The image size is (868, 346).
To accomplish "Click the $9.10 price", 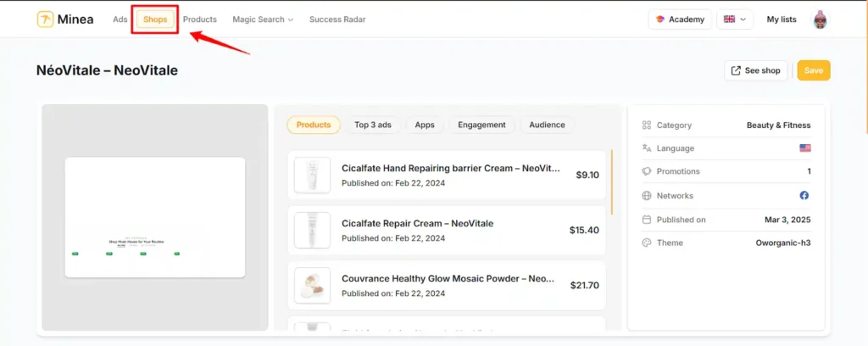I will pyautogui.click(x=587, y=175).
